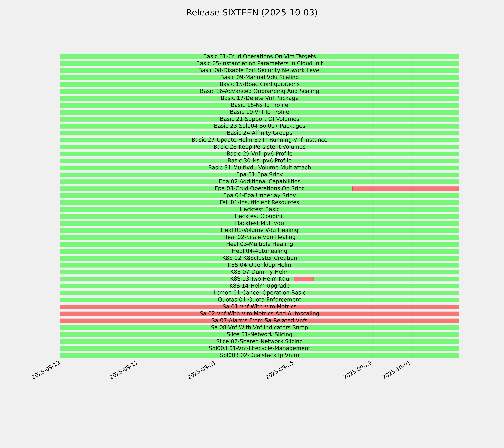Click the red segment on K8S 13 bar
The image size is (504, 448).
(304, 279)
